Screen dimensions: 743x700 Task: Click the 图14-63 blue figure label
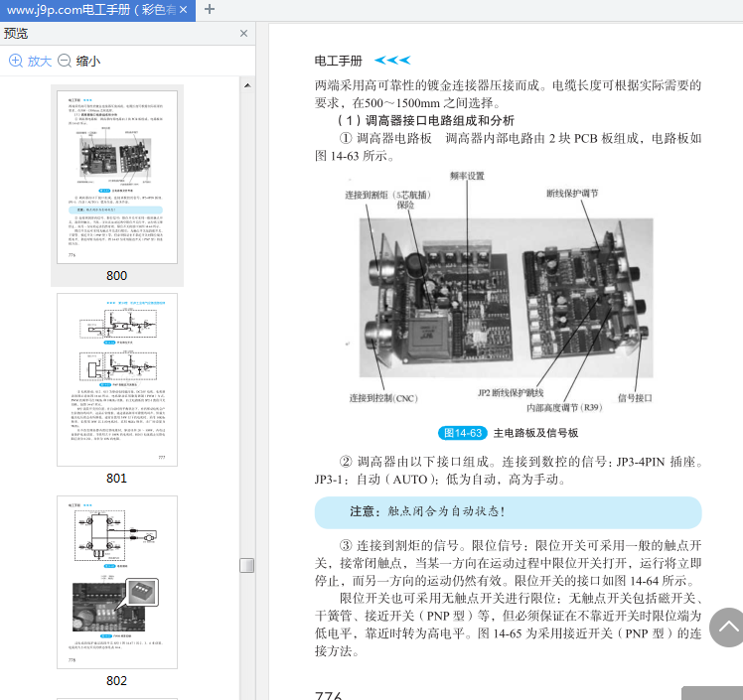click(x=463, y=433)
